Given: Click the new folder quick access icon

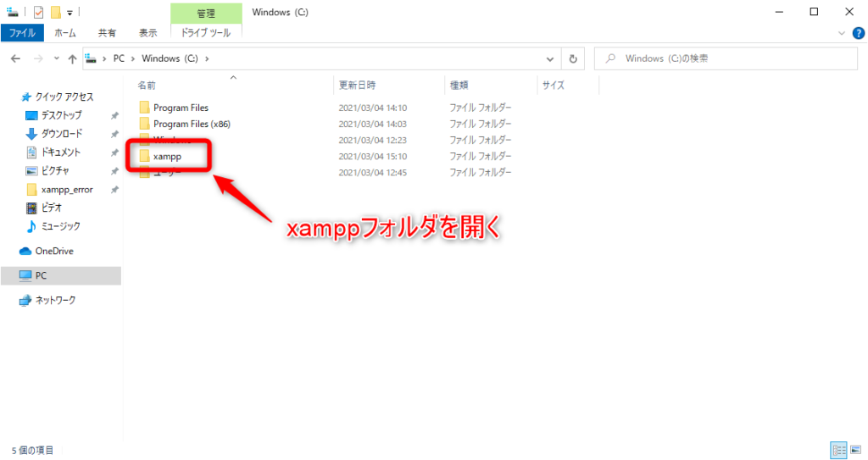Looking at the screenshot, I should (55, 12).
